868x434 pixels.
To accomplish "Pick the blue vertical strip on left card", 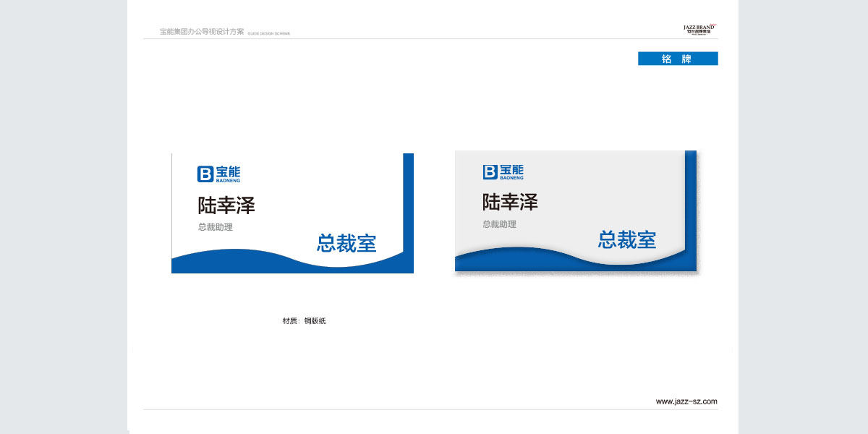I will click(x=408, y=195).
